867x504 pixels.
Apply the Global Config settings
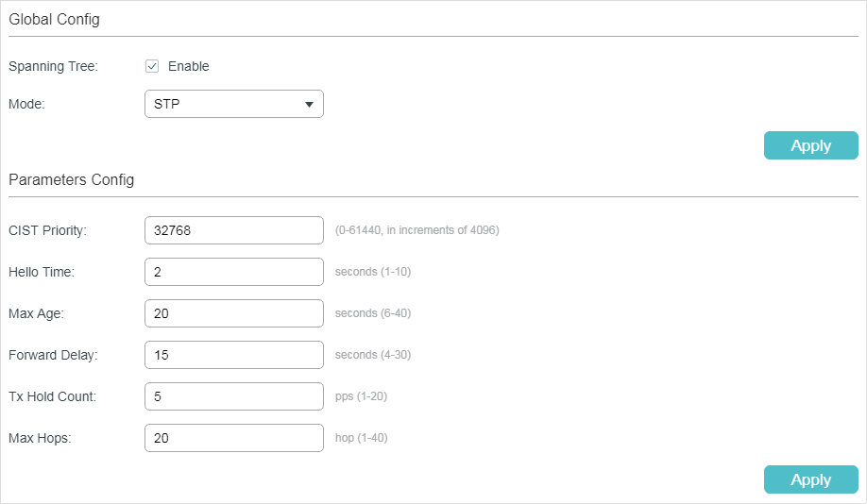point(810,145)
